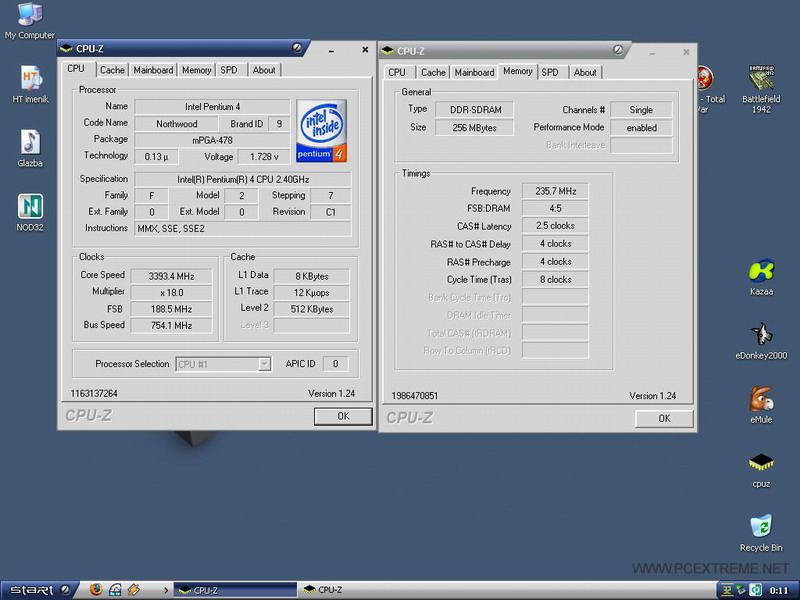Click the memory Size value 256 MBytes
This screenshot has width=800, height=600.
(x=474, y=128)
